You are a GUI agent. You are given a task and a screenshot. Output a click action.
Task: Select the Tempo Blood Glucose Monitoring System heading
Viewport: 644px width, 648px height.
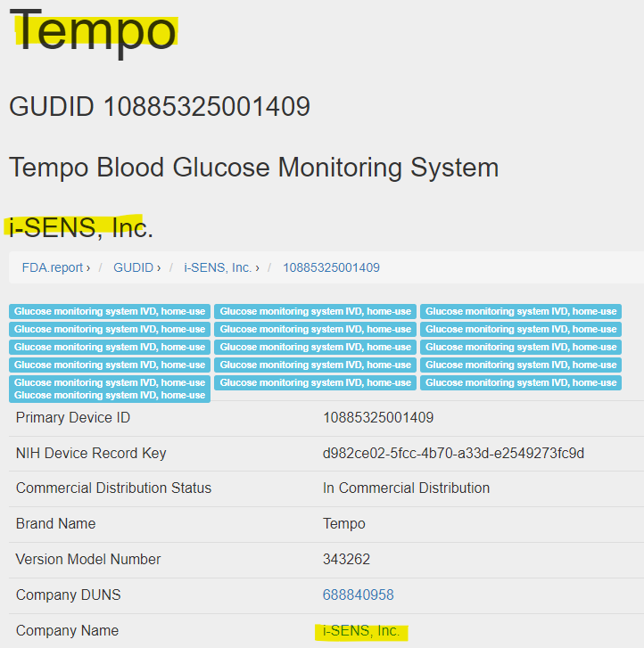click(253, 167)
